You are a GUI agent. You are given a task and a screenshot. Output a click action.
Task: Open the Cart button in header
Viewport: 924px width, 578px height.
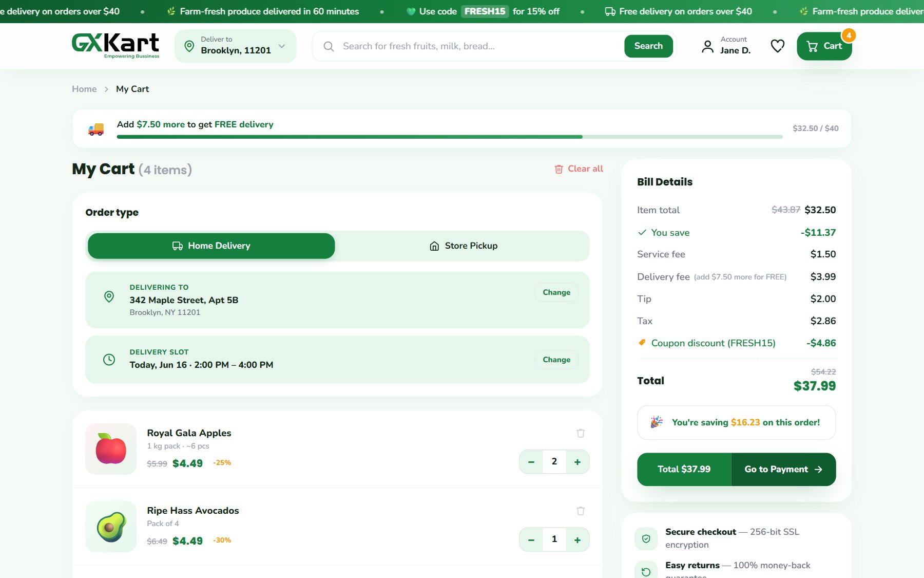(824, 46)
